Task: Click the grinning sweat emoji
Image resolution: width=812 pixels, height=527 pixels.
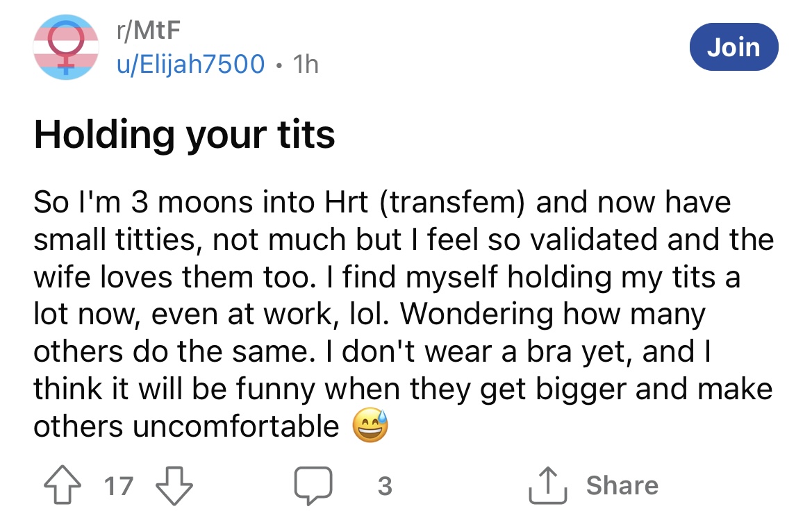Action: (x=371, y=426)
